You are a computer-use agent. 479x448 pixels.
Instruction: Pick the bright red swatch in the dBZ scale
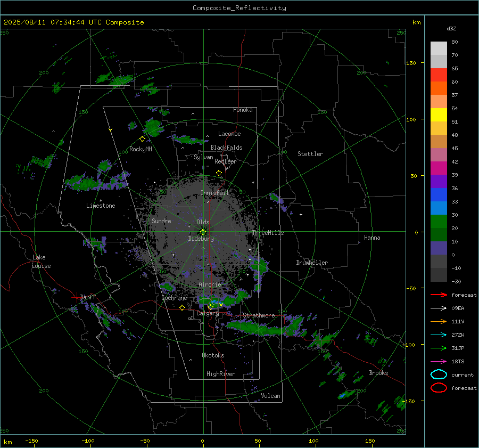[x=439, y=75]
